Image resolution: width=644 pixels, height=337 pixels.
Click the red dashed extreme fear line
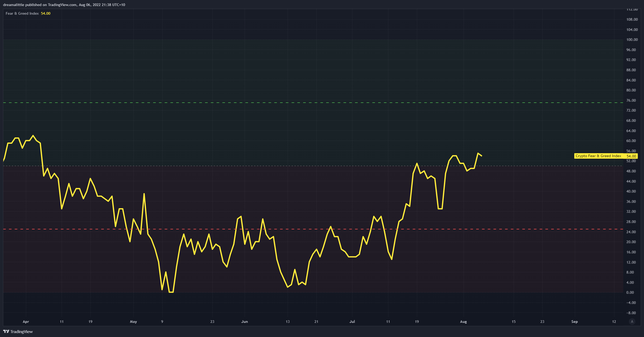[313, 229]
